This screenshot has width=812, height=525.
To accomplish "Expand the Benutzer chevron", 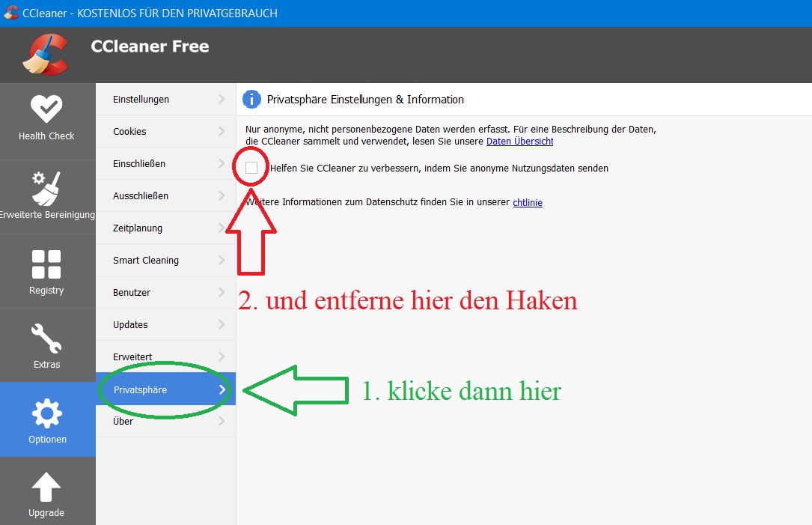I will 222,292.
